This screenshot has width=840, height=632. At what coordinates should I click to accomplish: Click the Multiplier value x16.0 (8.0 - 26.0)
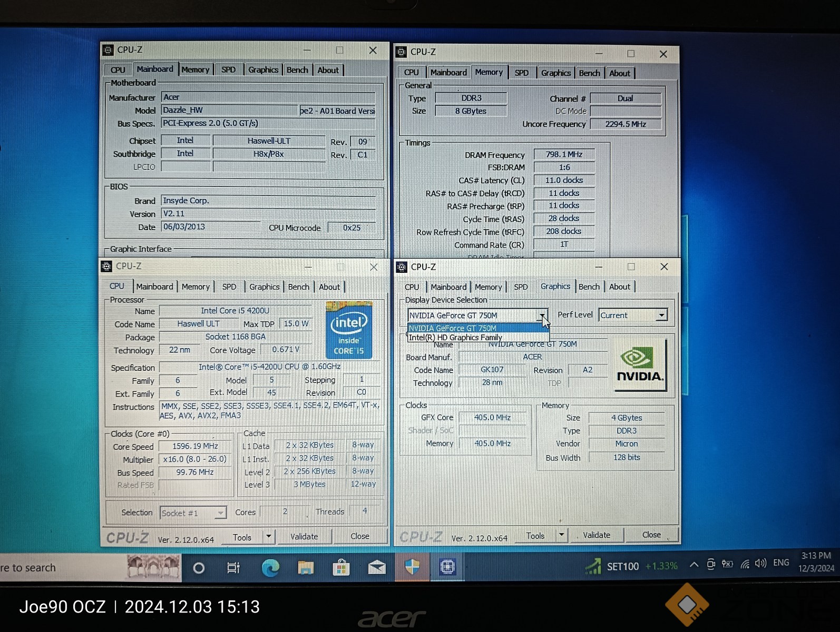[195, 459]
